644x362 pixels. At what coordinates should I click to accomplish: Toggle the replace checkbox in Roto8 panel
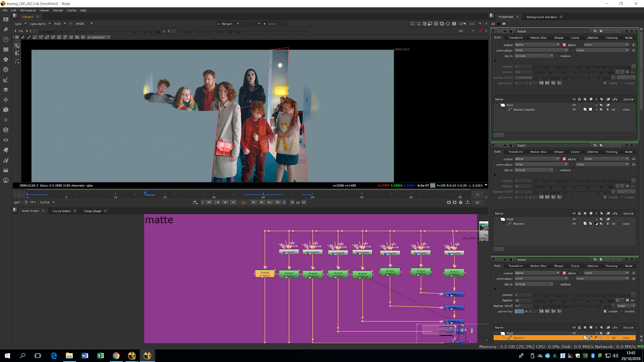[x=557, y=56]
